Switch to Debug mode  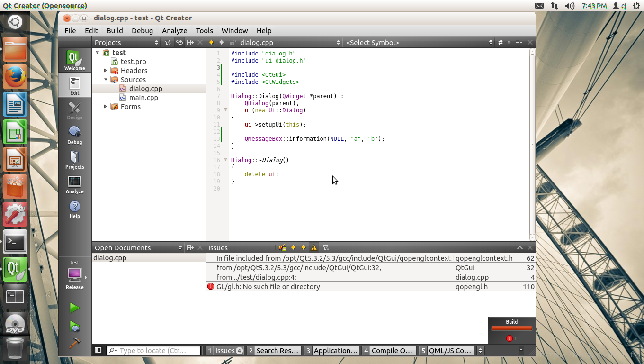point(75,135)
